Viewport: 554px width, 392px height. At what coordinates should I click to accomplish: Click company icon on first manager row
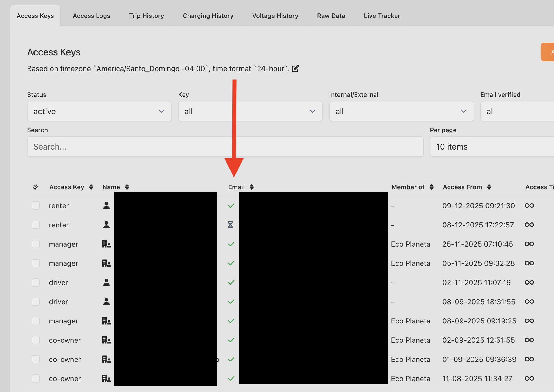coord(106,244)
